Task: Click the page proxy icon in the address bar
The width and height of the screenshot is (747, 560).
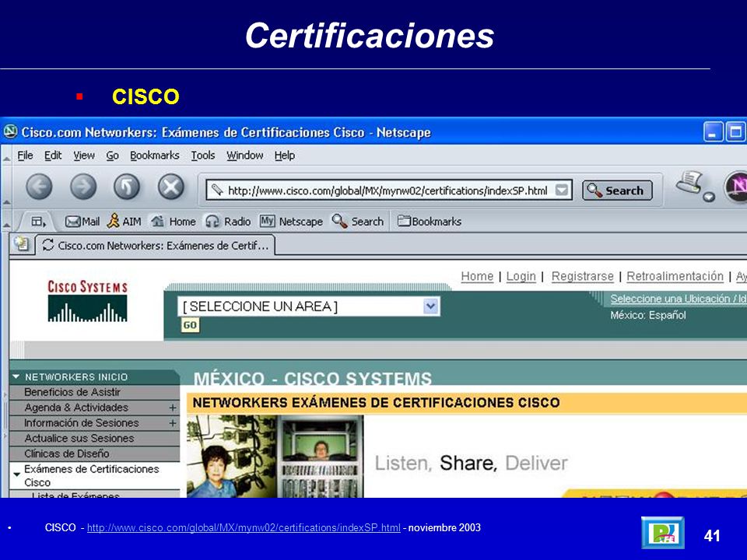Action: (x=217, y=190)
